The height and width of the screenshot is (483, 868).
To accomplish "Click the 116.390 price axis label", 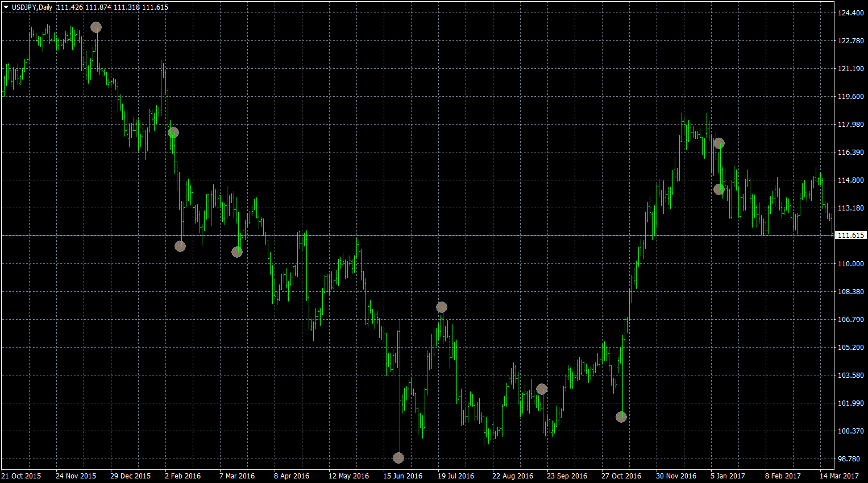I will [x=851, y=152].
